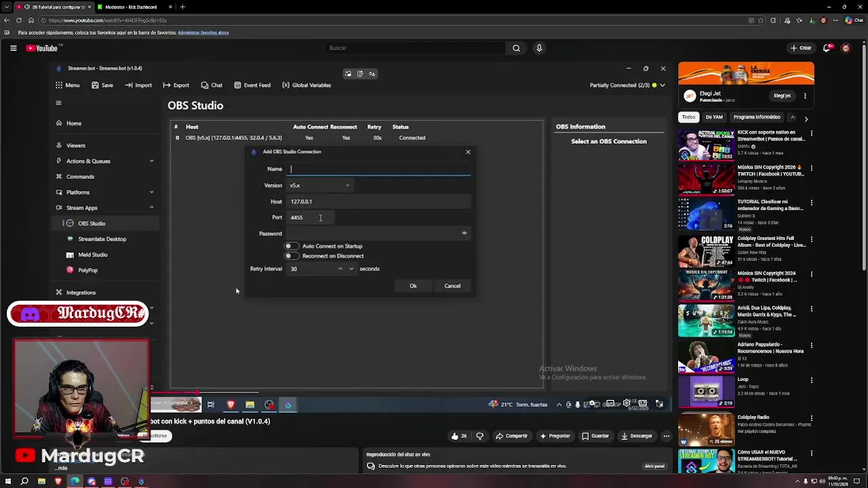Image resolution: width=868 pixels, height=488 pixels.
Task: Click Abrir panel for live chat replay
Action: pos(654,466)
